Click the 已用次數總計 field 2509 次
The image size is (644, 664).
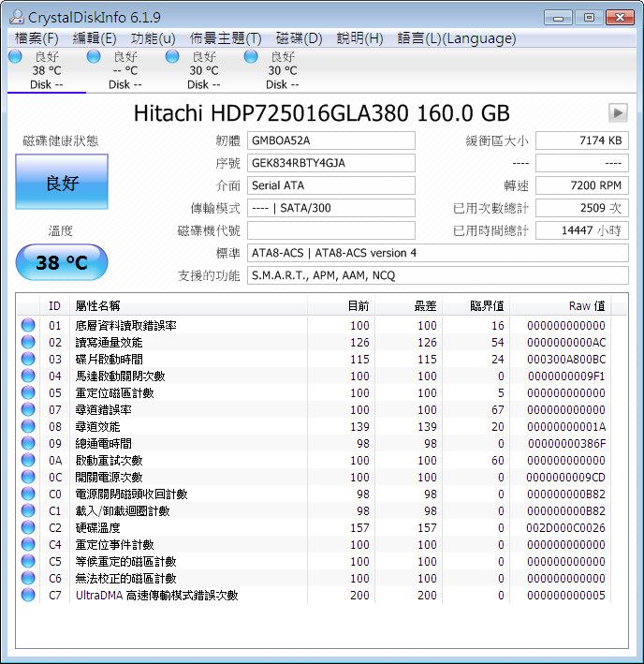[x=582, y=208]
